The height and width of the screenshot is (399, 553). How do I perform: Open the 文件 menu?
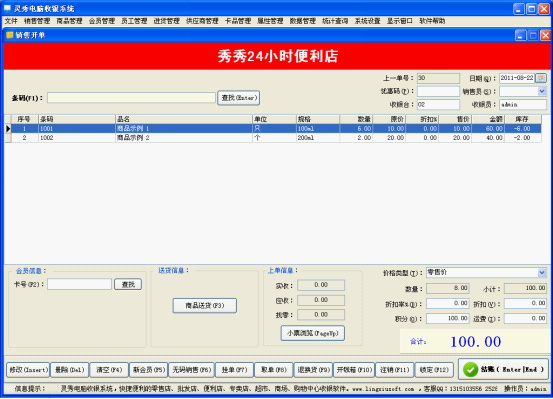(11, 21)
